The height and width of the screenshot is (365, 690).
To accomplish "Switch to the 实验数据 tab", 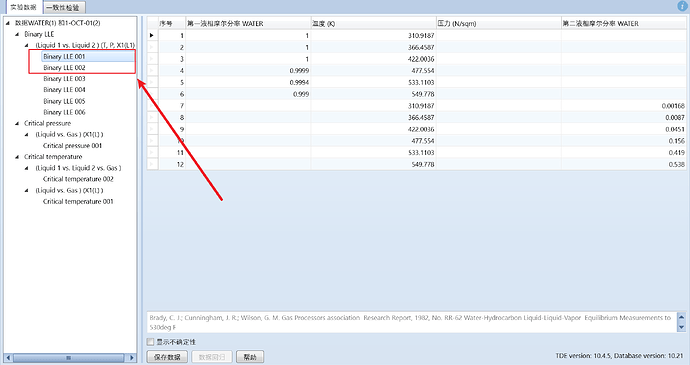I will (23, 7).
